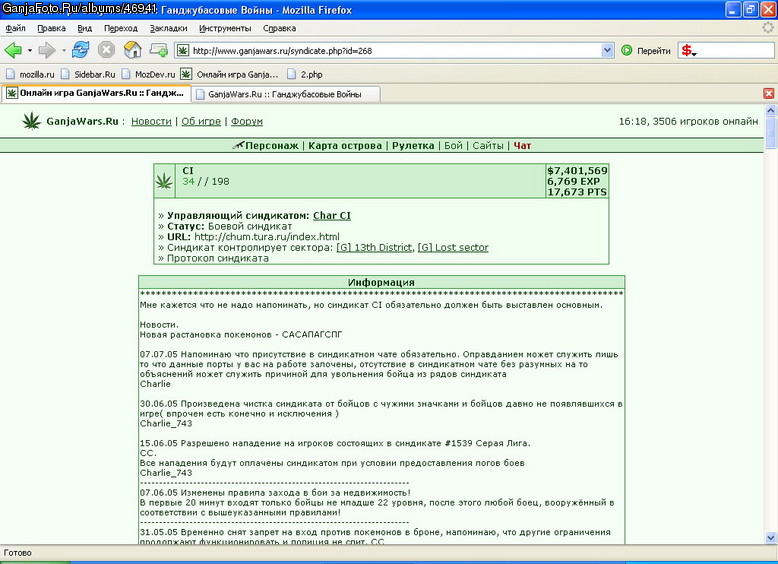
Task: Open the mozilla.ru bookmark
Action: click(30, 74)
